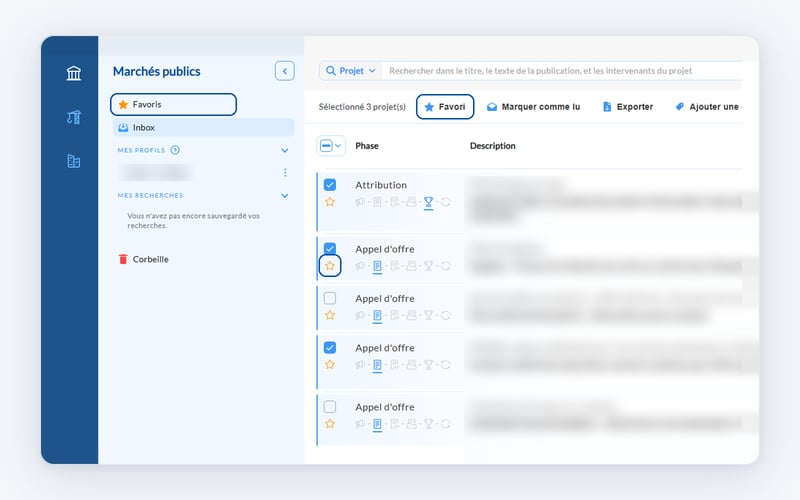Click the Description column header
This screenshot has width=800, height=500.
click(492, 146)
